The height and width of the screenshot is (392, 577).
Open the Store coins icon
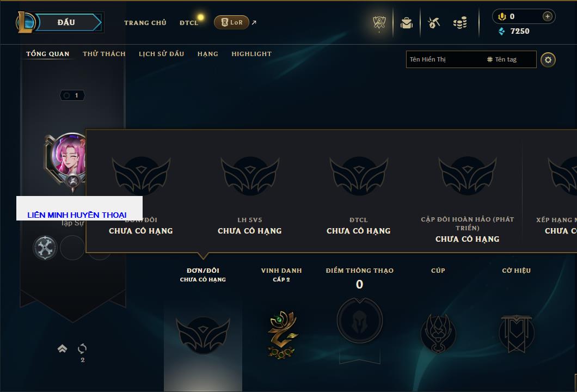point(461,23)
